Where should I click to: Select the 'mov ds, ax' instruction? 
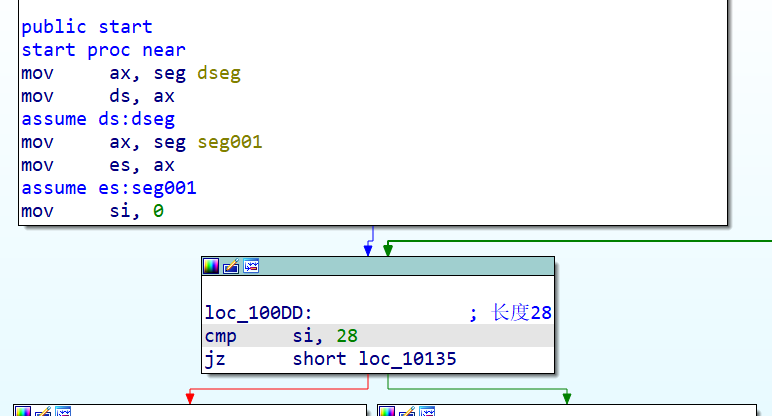pyautogui.click(x=97, y=96)
